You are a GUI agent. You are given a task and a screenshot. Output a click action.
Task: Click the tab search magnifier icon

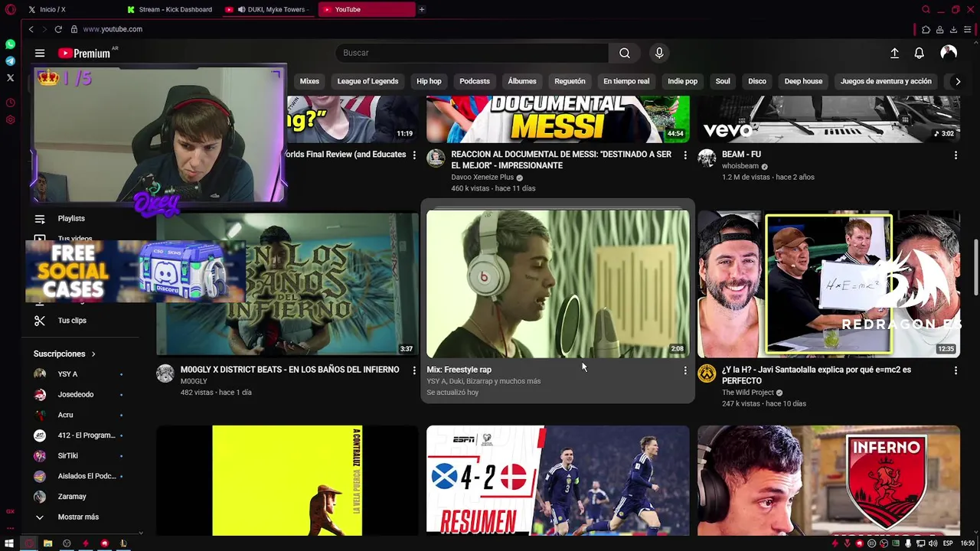click(x=926, y=9)
